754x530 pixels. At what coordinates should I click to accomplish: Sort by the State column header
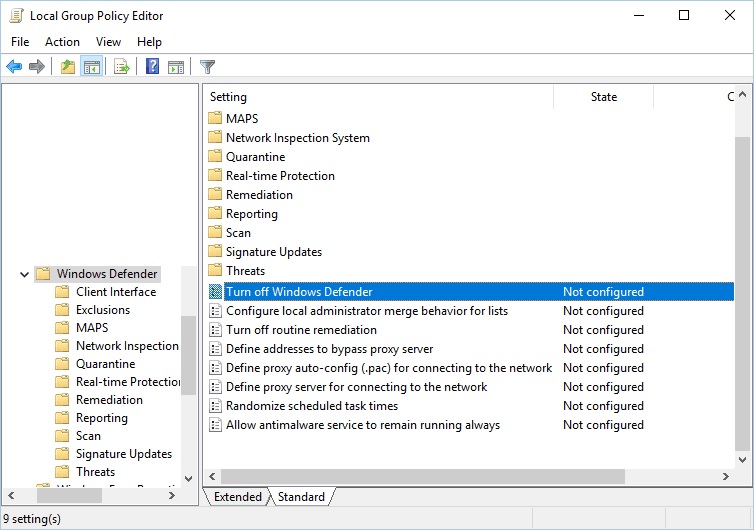tap(603, 97)
